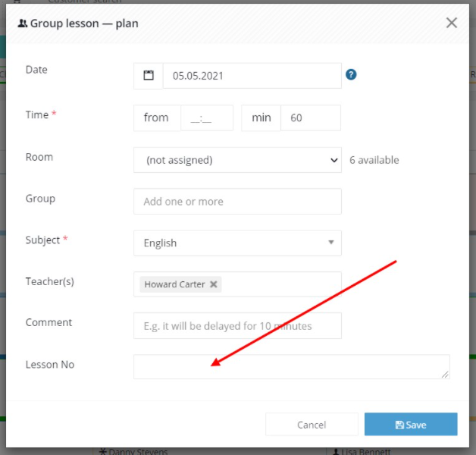Cancel the group lesson plan

tap(312, 425)
